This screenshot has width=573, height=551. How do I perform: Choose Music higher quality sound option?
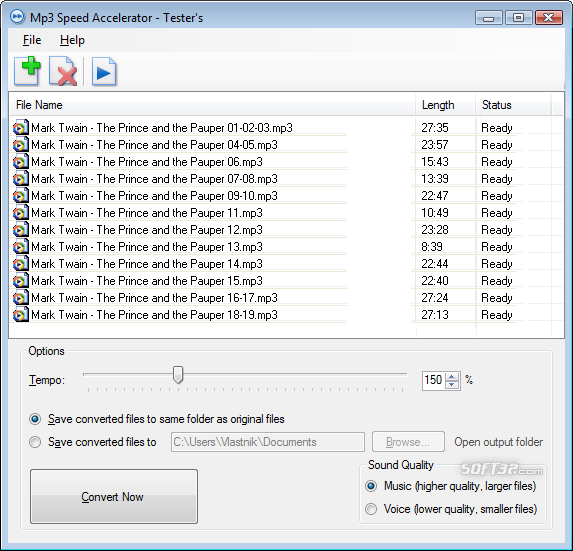pos(371,486)
